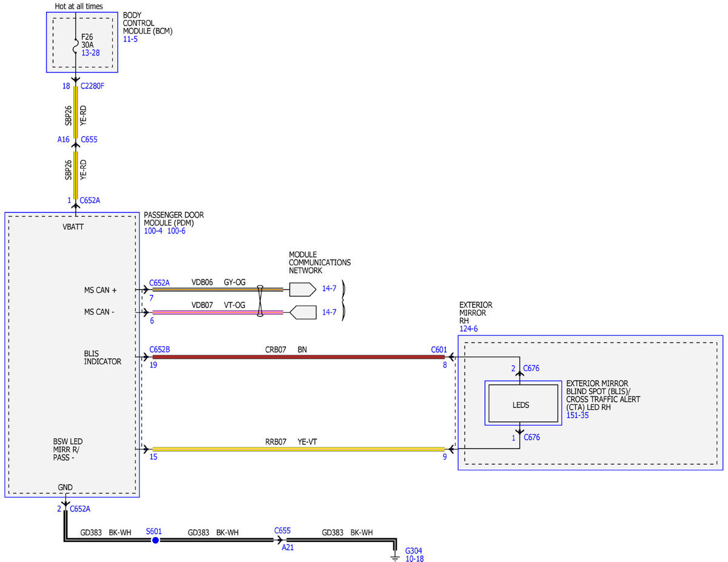
Task: Select the C601 connector label
Action: pyautogui.click(x=439, y=349)
